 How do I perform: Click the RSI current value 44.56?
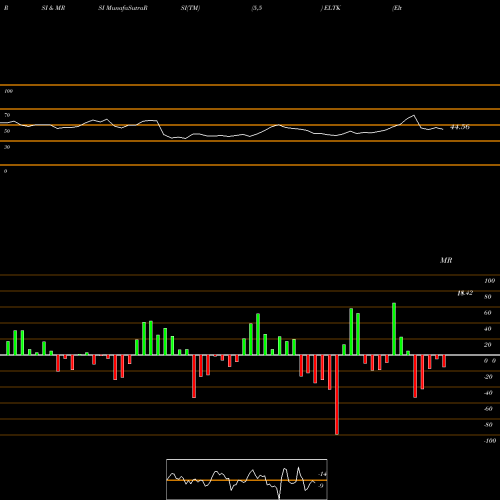pos(460,127)
